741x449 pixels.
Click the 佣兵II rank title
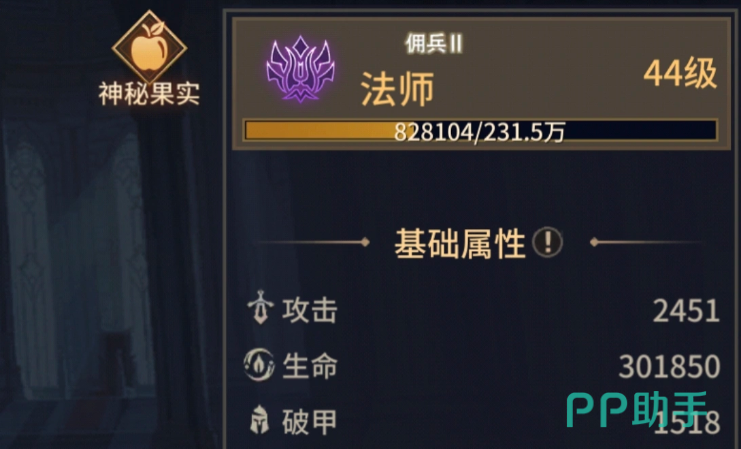(434, 44)
